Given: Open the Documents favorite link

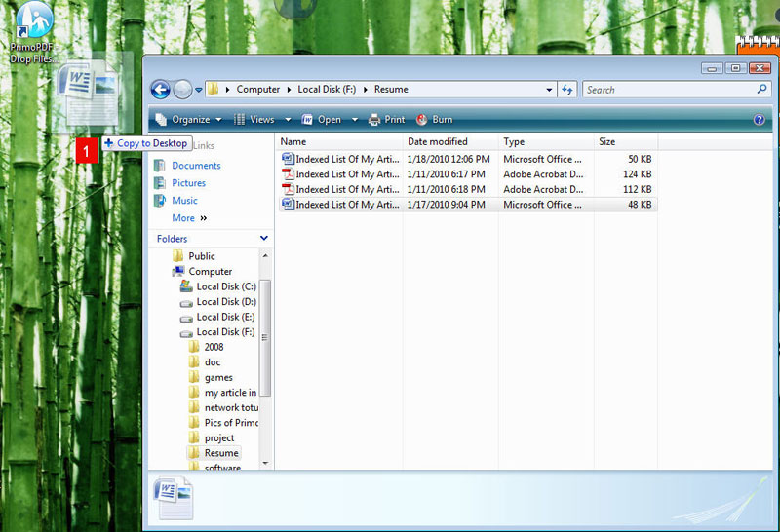Looking at the screenshot, I should [x=196, y=165].
